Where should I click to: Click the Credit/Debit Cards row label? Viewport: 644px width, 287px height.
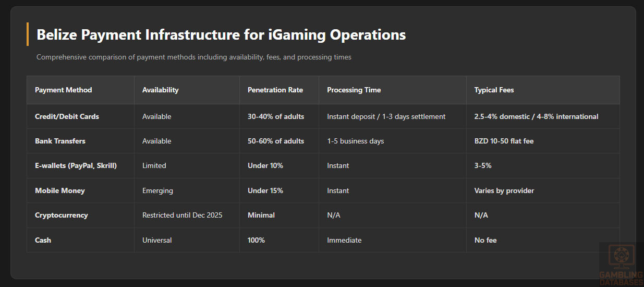(67, 116)
